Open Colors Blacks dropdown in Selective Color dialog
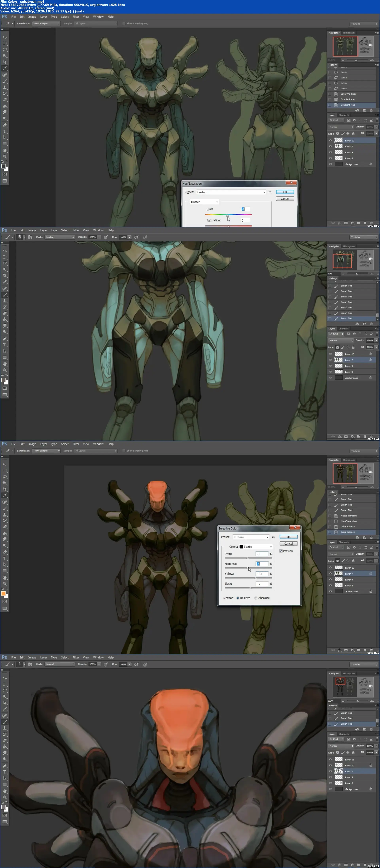Image resolution: width=380 pixels, height=868 pixels. (x=256, y=547)
